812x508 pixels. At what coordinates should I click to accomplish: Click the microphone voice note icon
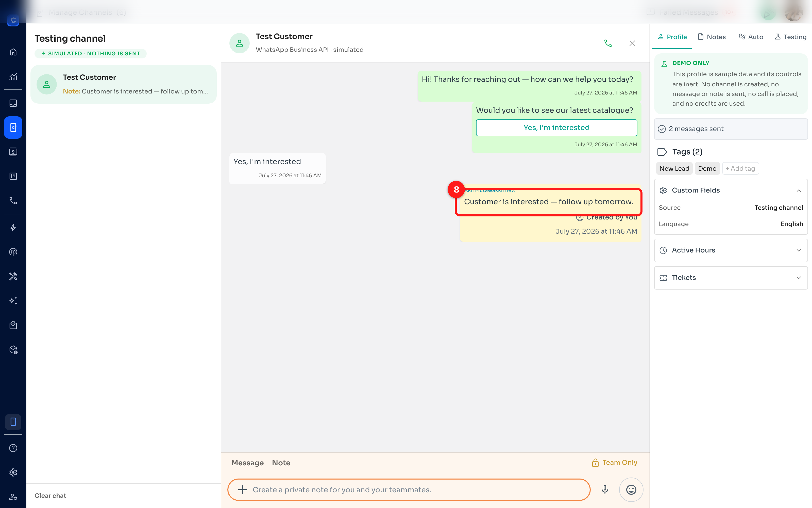click(605, 489)
